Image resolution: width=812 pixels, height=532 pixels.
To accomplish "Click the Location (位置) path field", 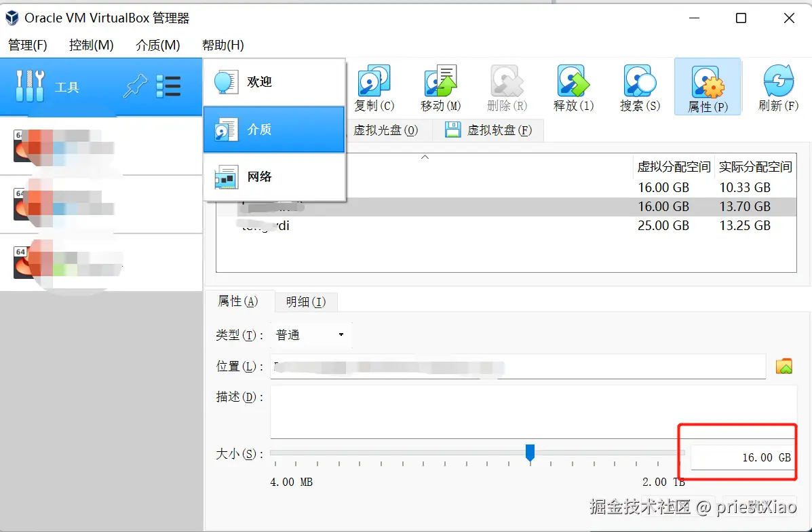I will pyautogui.click(x=518, y=366).
